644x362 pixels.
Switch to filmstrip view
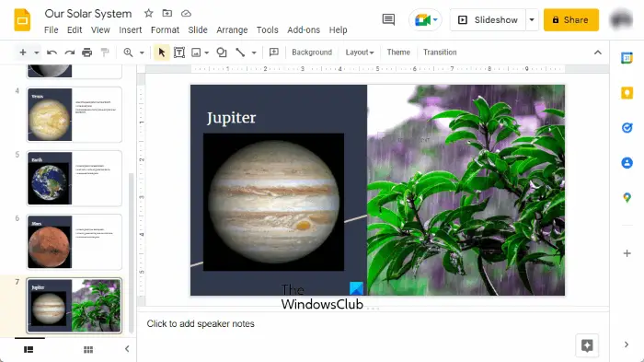pyautogui.click(x=29, y=349)
